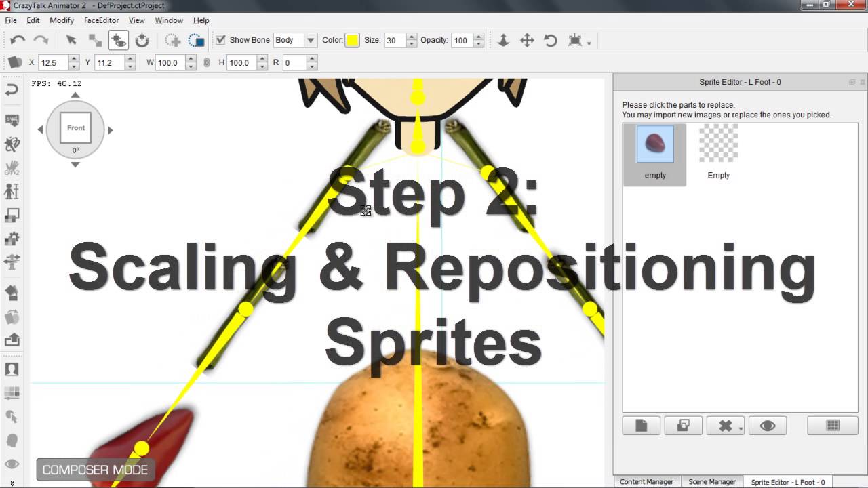This screenshot has width=868, height=488.
Task: Open the scale tool dropdown arrow
Action: click(x=589, y=43)
